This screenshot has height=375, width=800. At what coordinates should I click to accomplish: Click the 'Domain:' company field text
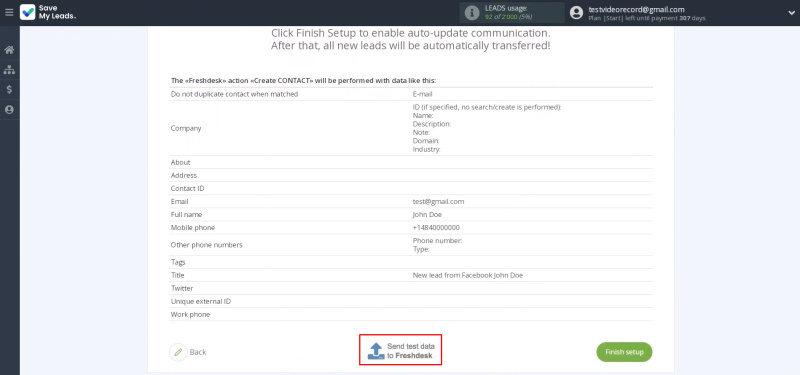pyautogui.click(x=426, y=141)
